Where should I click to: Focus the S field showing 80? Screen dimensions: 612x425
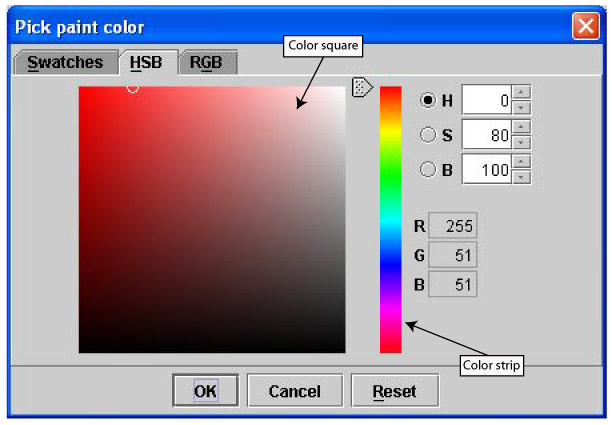(x=487, y=135)
